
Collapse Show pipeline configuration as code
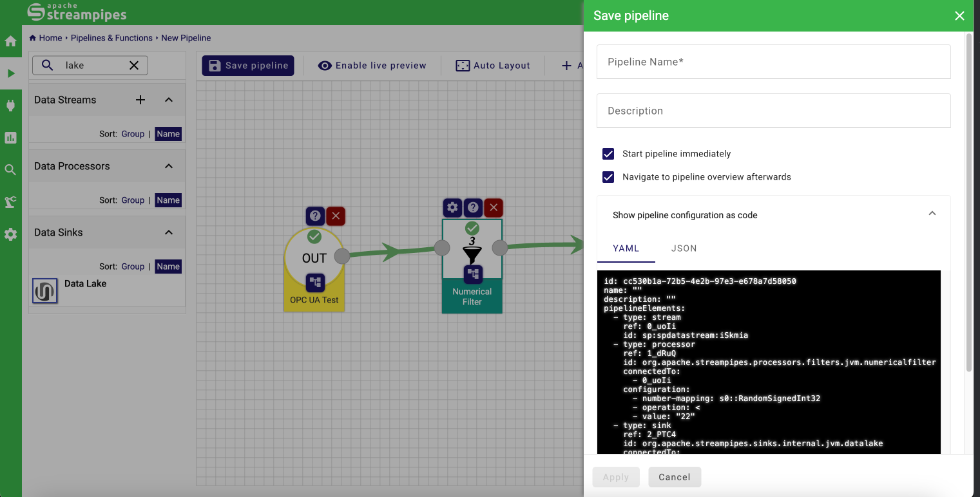click(x=932, y=214)
